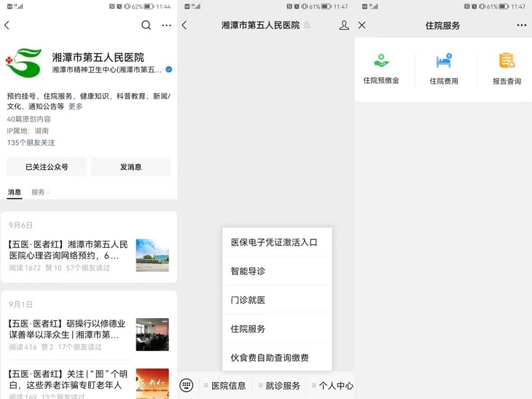532x399 pixels.
Task: Open the 医院信息 bottom menu
Action: pos(225,386)
